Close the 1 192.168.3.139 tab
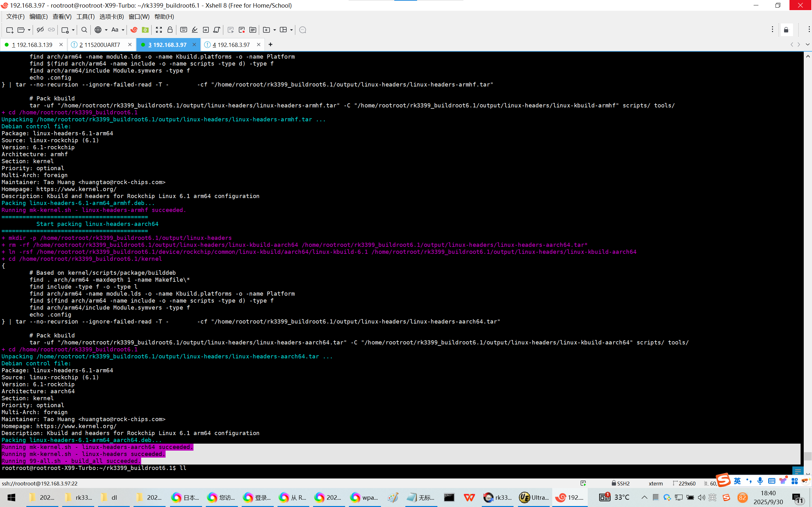The height and width of the screenshot is (507, 812). (x=61, y=45)
